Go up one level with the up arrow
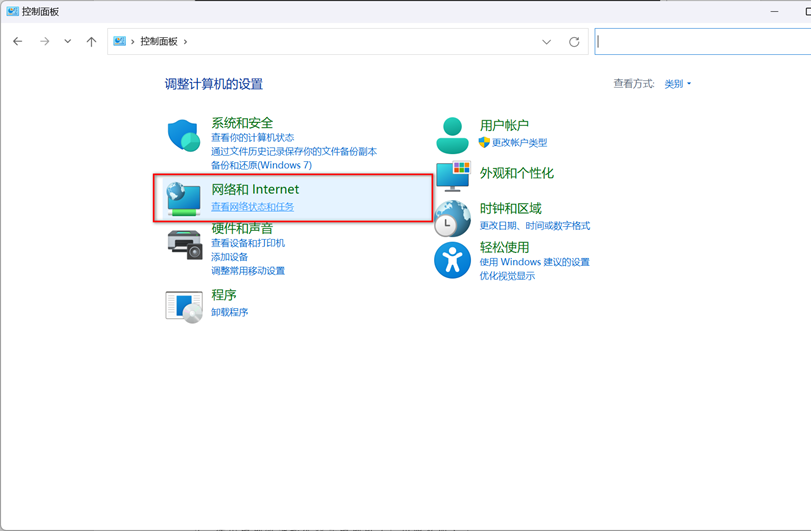811x531 pixels. (x=91, y=41)
